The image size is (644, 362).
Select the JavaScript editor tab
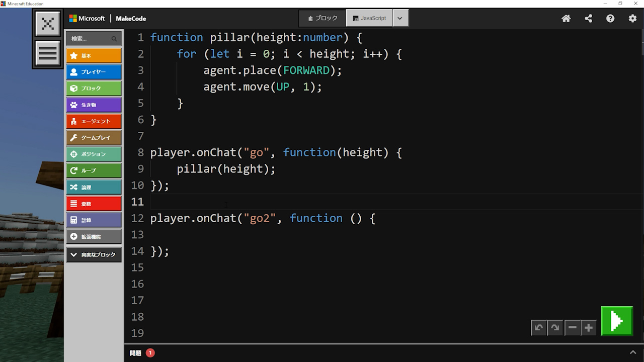pyautogui.click(x=369, y=18)
